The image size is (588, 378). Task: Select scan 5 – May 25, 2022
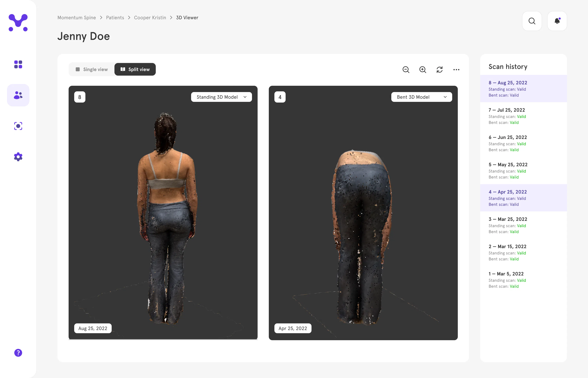point(523,170)
